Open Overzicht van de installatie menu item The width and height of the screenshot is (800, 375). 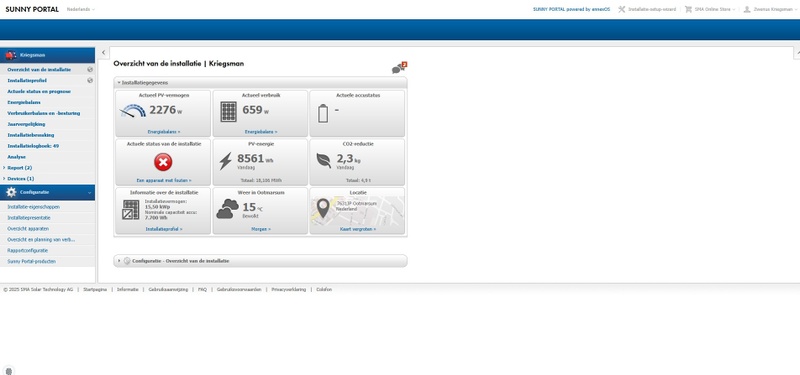pyautogui.click(x=39, y=69)
